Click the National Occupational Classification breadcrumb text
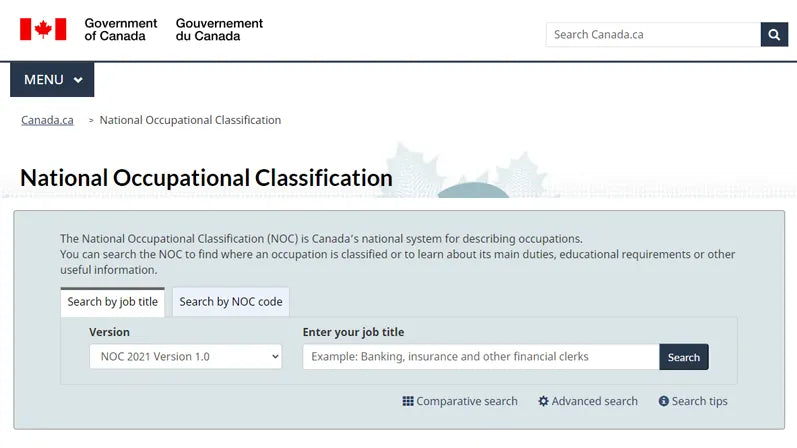 [190, 120]
